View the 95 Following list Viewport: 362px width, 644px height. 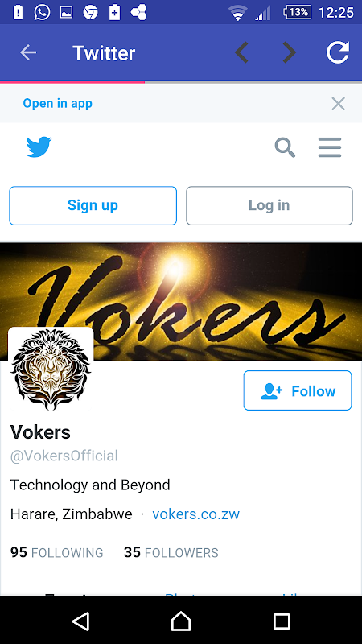coord(56,553)
